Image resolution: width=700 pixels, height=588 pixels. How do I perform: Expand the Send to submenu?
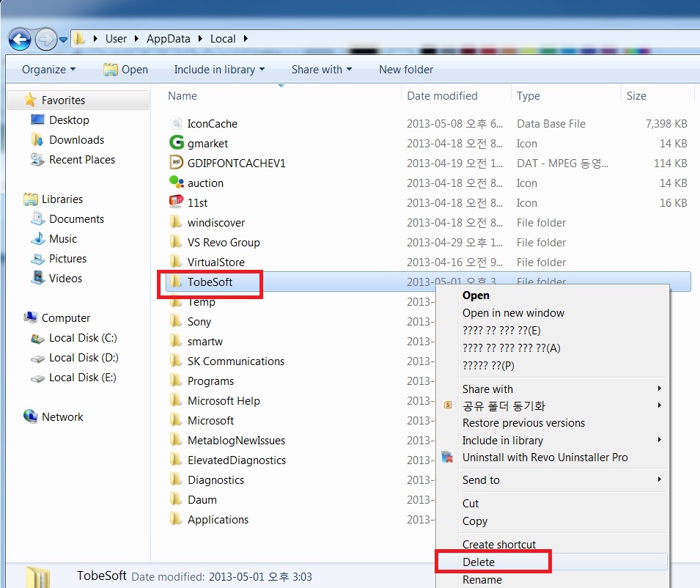tap(481, 479)
